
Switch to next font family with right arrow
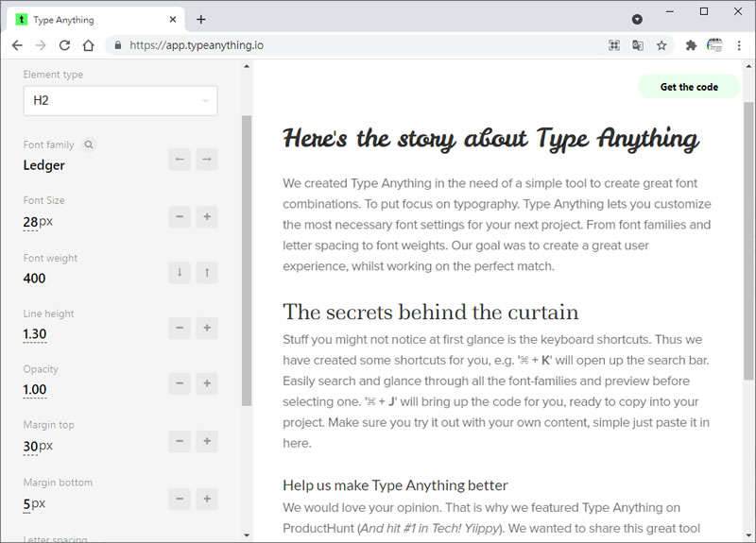pyautogui.click(x=207, y=160)
